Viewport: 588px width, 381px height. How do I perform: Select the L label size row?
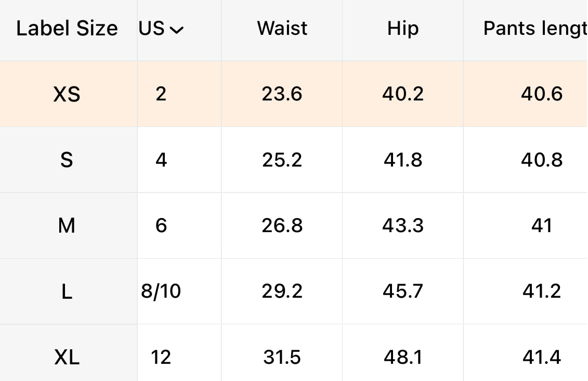[67, 291]
